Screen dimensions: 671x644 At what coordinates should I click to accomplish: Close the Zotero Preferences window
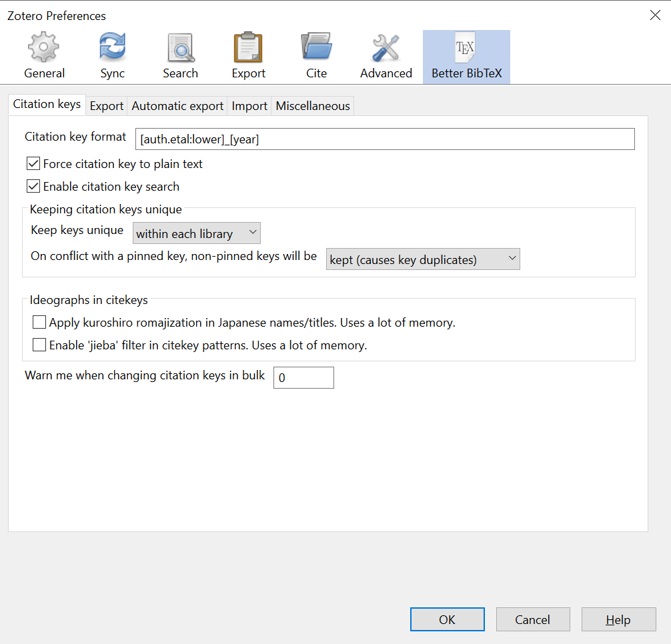coord(655,15)
